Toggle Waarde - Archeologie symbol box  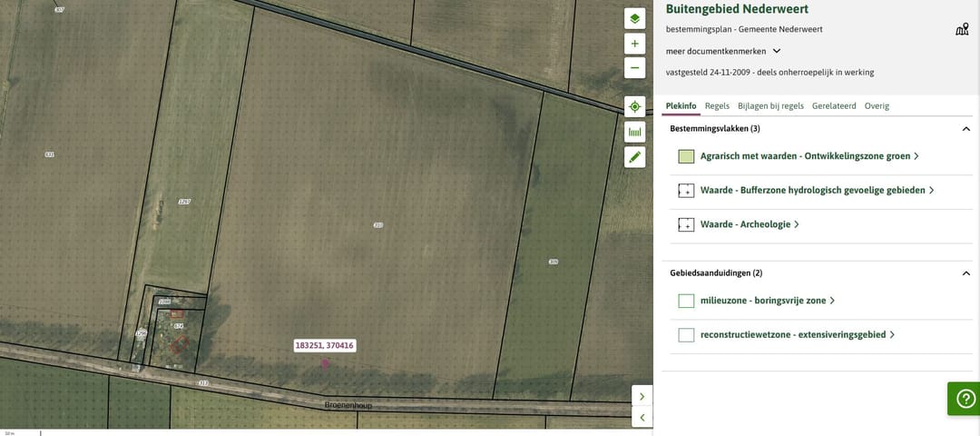(686, 224)
